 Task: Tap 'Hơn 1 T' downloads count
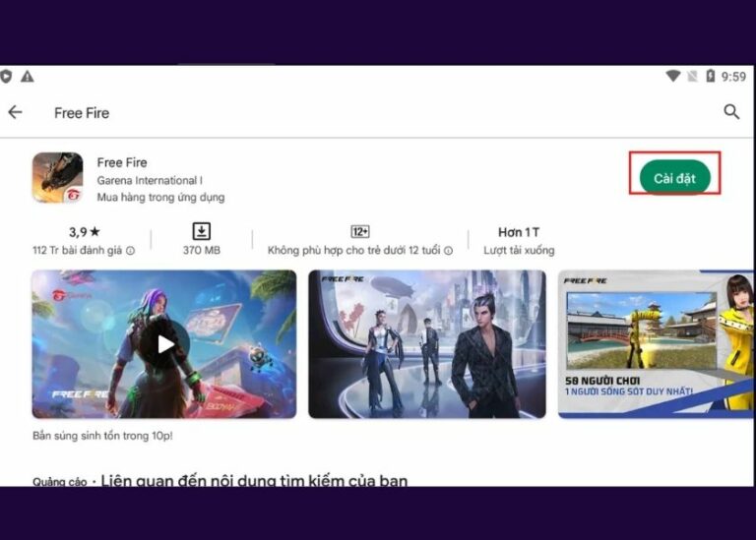pyautogui.click(x=519, y=232)
